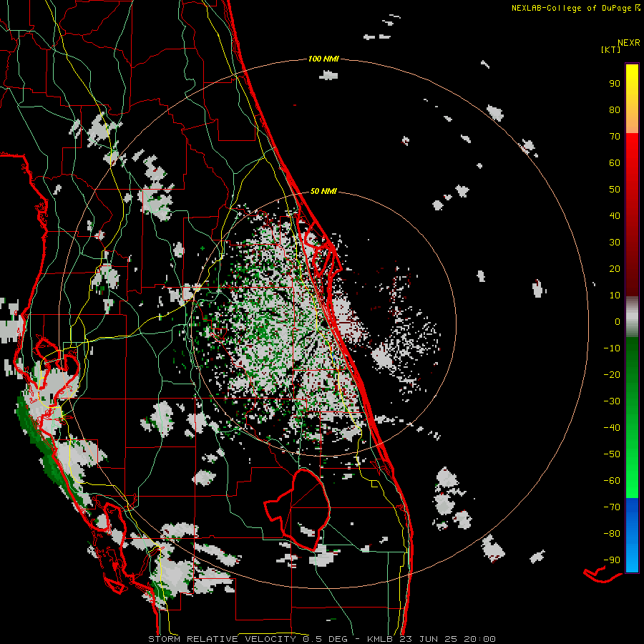Click the 0 knot scale value
Image resolution: width=644 pixels, height=644 pixels.
[618, 322]
